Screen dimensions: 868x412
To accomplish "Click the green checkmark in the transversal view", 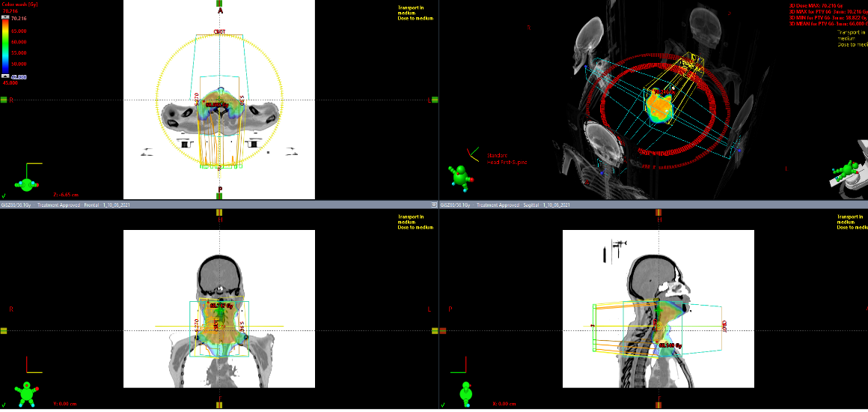I will click(x=4, y=196).
